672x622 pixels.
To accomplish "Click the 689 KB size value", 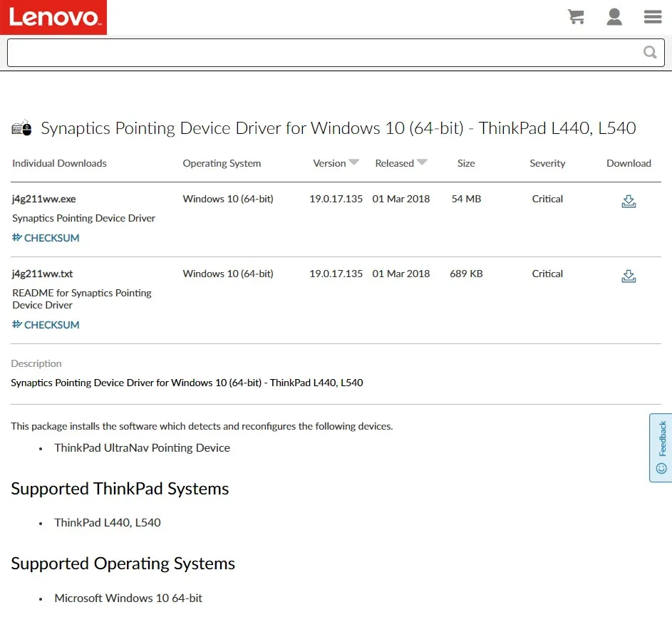I will (466, 274).
